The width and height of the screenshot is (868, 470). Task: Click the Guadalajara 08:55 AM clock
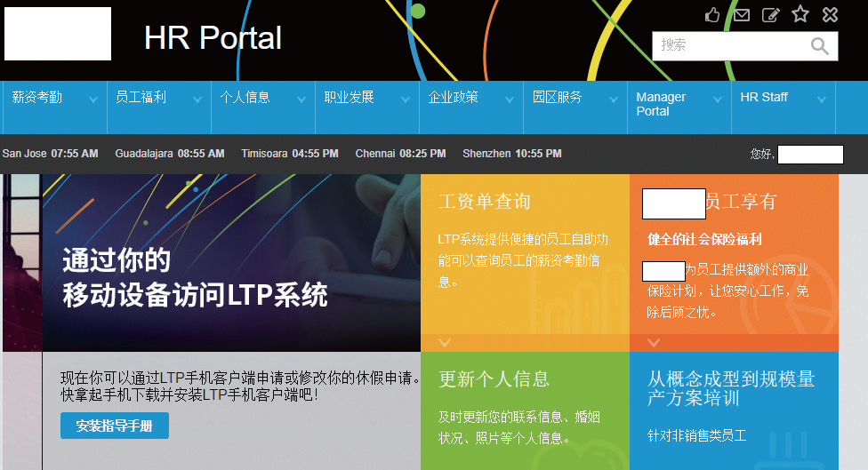pyautogui.click(x=169, y=154)
